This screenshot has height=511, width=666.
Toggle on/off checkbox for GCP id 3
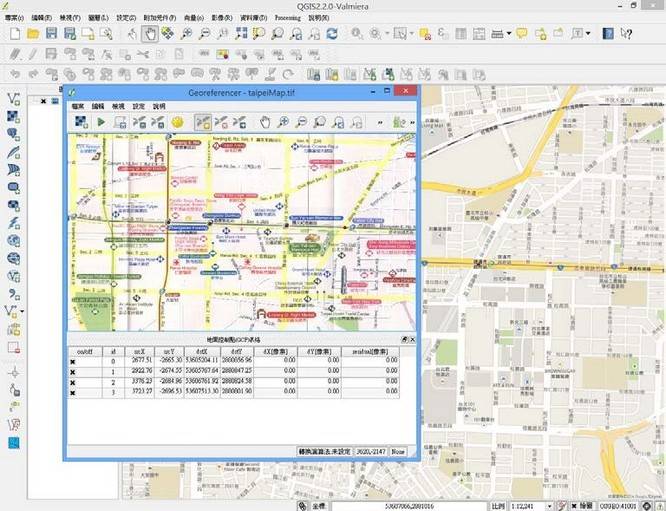click(x=73, y=392)
